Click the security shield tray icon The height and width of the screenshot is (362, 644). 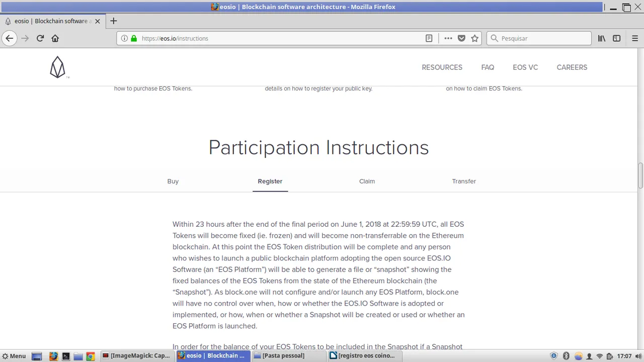pyautogui.click(x=554, y=356)
